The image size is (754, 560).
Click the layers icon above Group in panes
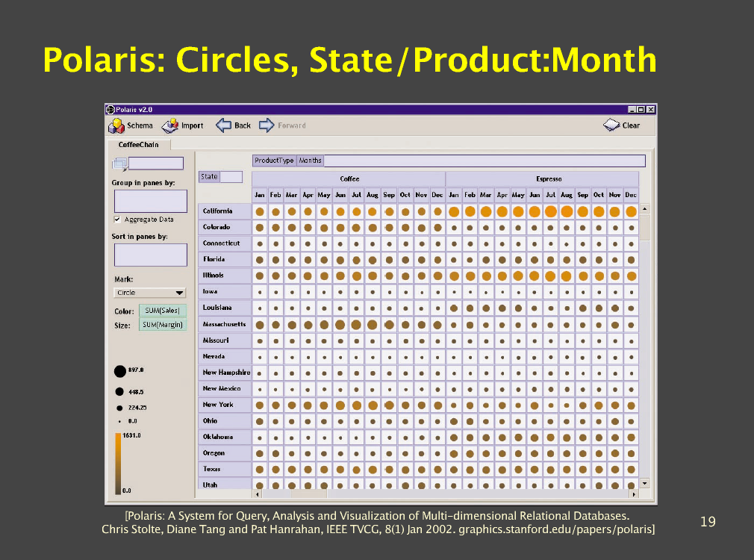coord(119,164)
